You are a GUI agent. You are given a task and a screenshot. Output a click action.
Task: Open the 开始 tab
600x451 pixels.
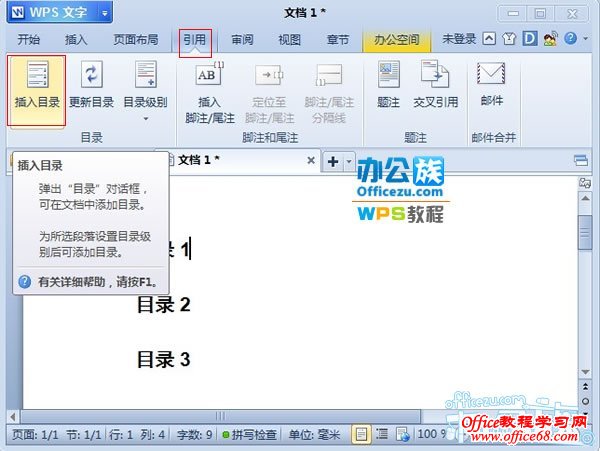click(29, 39)
